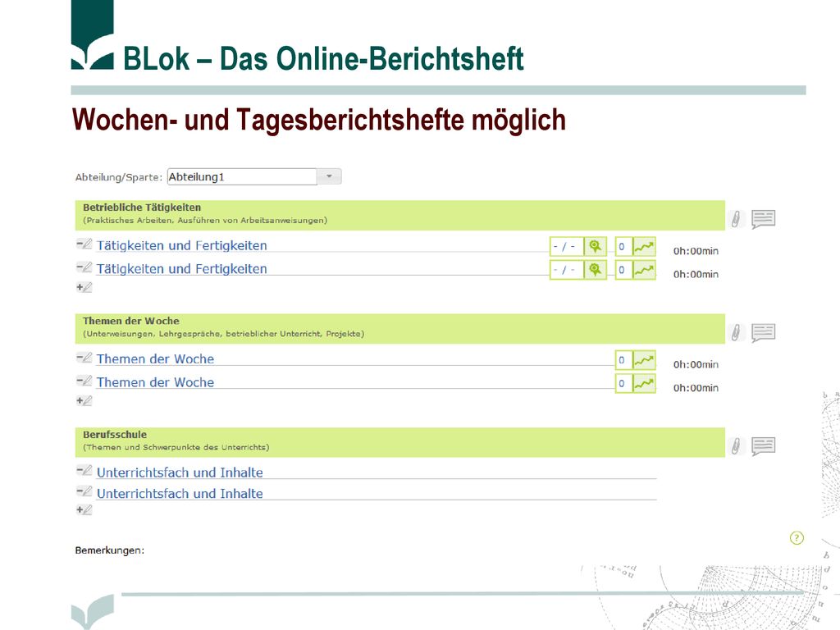Open first Themen der Woche link

tap(155, 359)
